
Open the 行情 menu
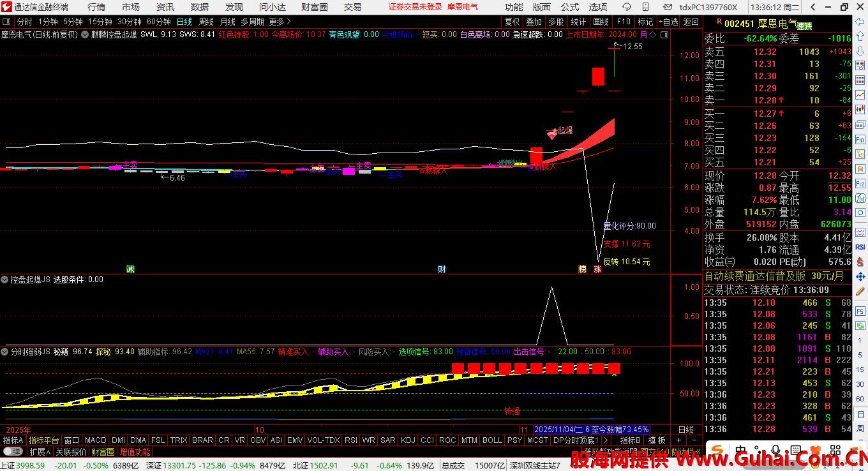[x=96, y=7]
